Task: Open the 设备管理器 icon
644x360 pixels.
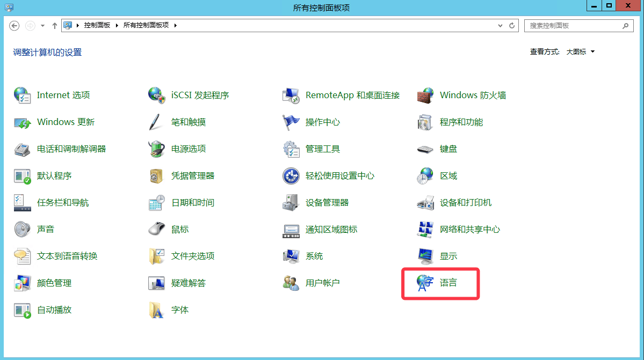Action: tap(291, 203)
